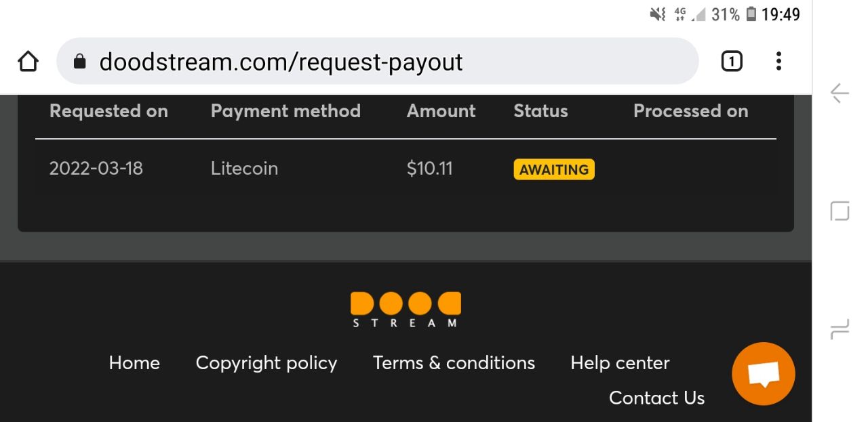868x422 pixels.
Task: Open the Copyright policy link
Action: point(267,363)
